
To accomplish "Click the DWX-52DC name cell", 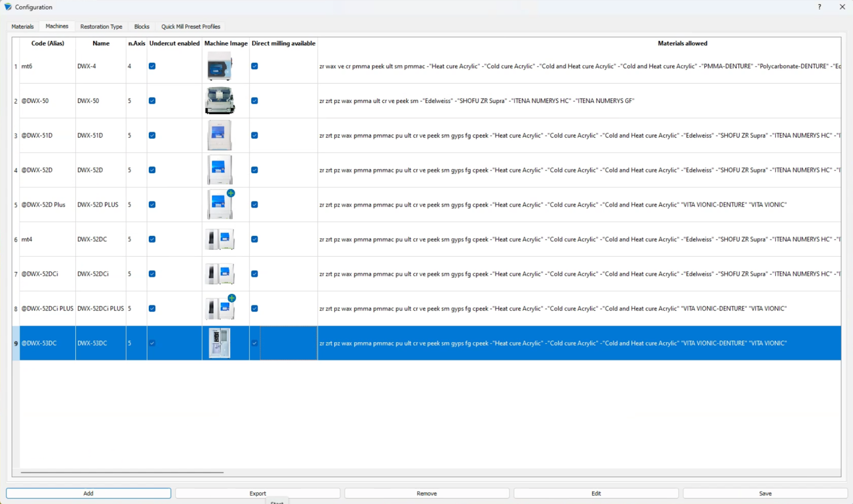I will pyautogui.click(x=101, y=239).
